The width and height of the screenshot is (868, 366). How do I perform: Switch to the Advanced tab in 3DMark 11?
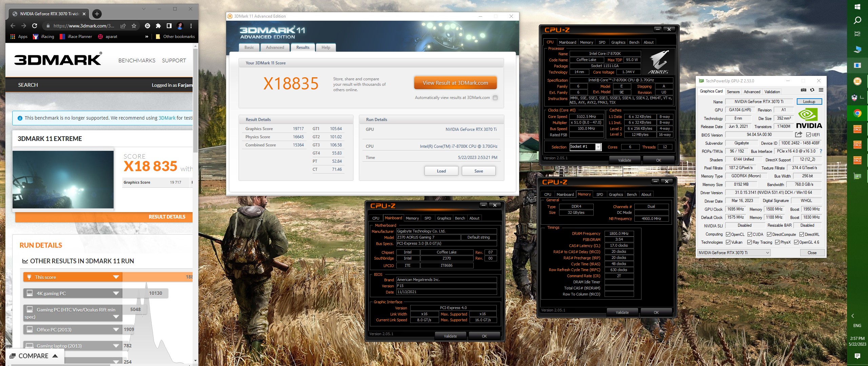(x=275, y=47)
